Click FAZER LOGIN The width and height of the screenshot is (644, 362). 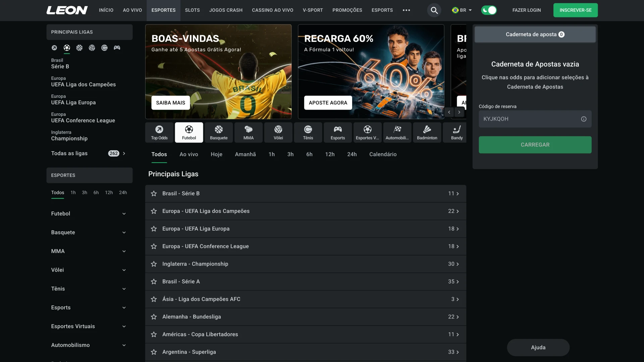click(x=527, y=10)
